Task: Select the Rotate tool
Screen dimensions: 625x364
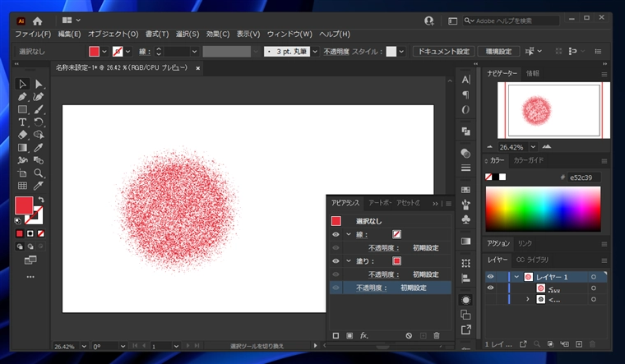Action: tap(39, 122)
